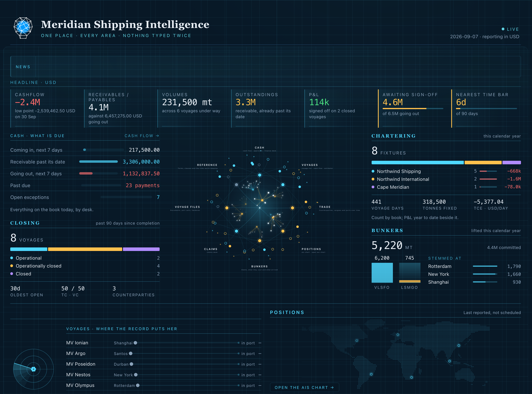Select the MV Poseidon voyage row
The width and height of the screenshot is (532, 394).
click(x=164, y=364)
